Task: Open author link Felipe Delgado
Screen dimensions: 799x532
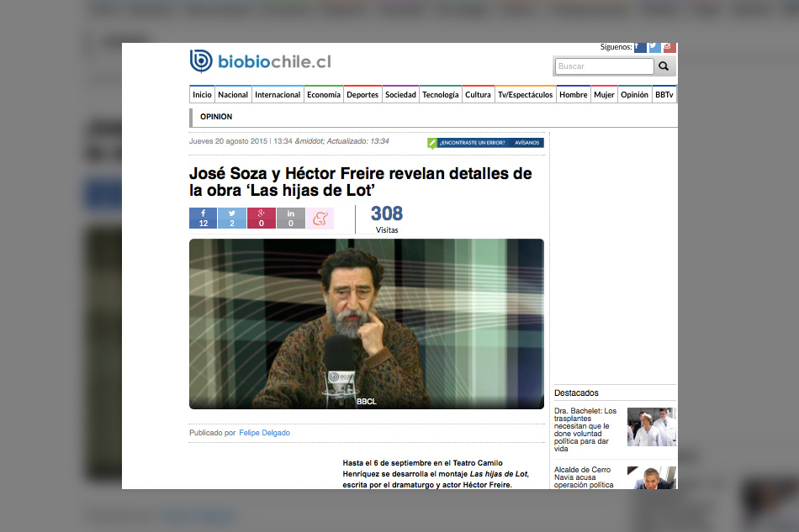Action: (x=264, y=433)
